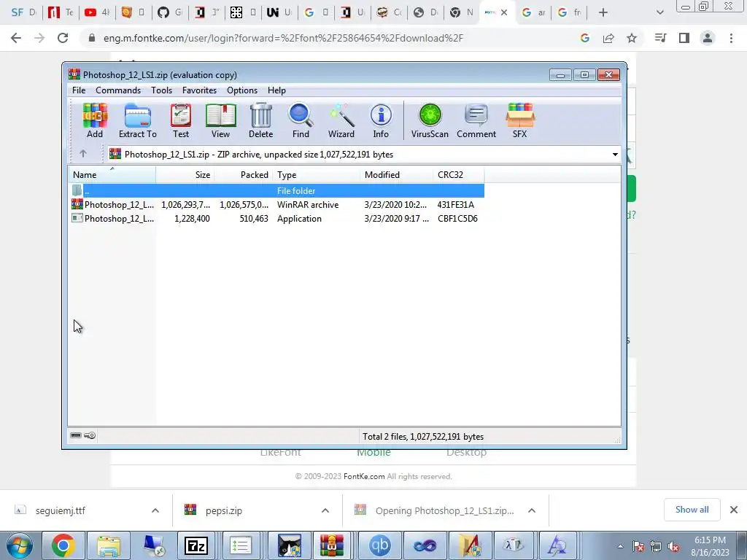Sort the list by Packed column
Viewport: 747px width, 560px height.
pyautogui.click(x=243, y=175)
